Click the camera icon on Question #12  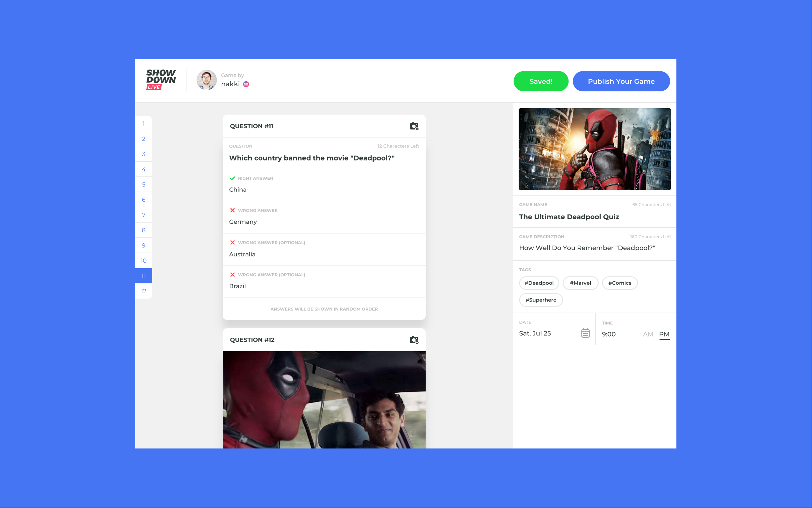point(414,340)
